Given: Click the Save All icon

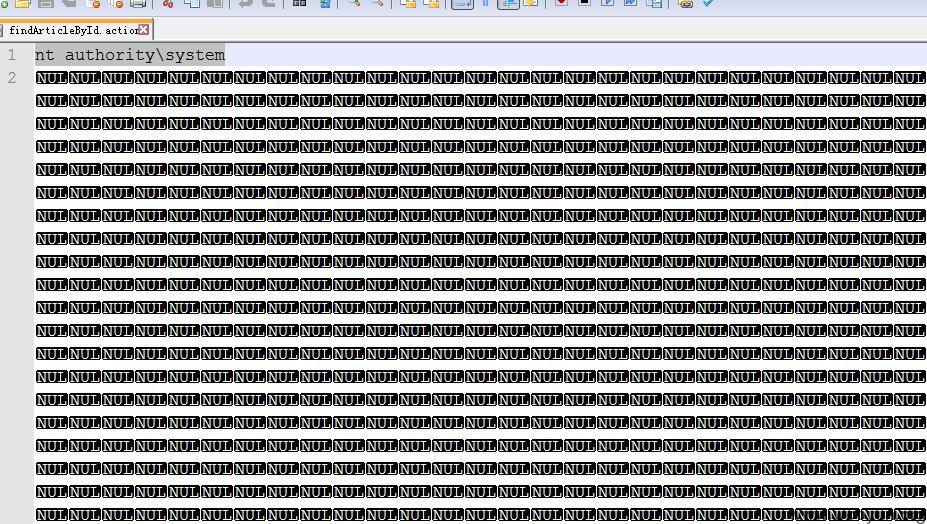Looking at the screenshot, I should (x=69, y=3).
